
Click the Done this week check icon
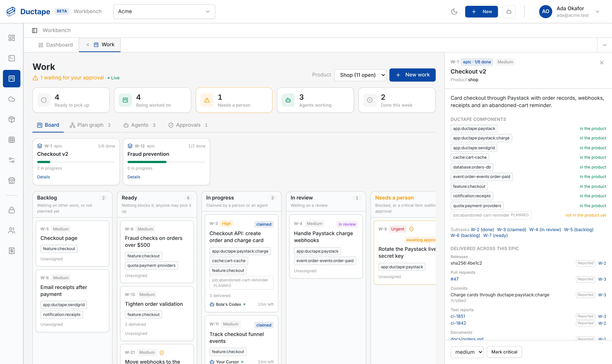[370, 100]
